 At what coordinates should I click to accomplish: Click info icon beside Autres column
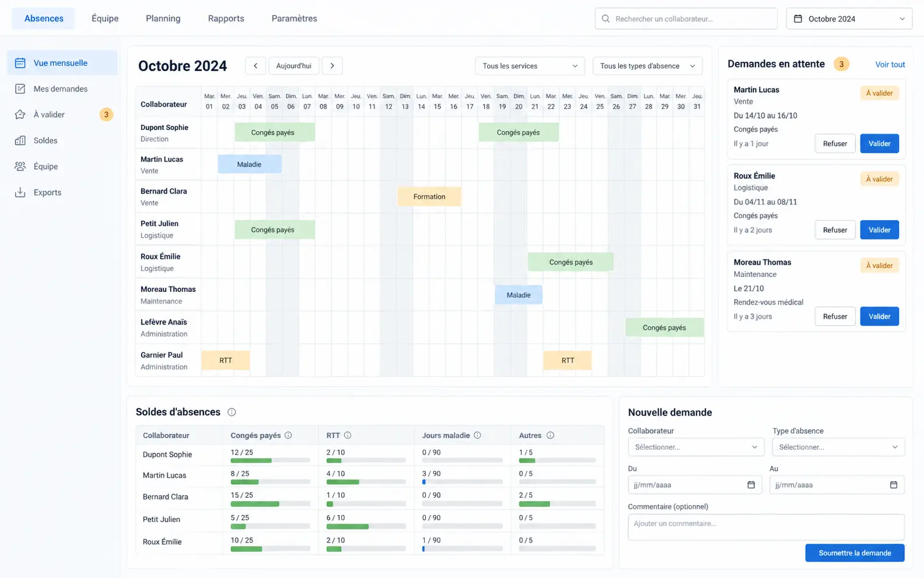click(551, 435)
